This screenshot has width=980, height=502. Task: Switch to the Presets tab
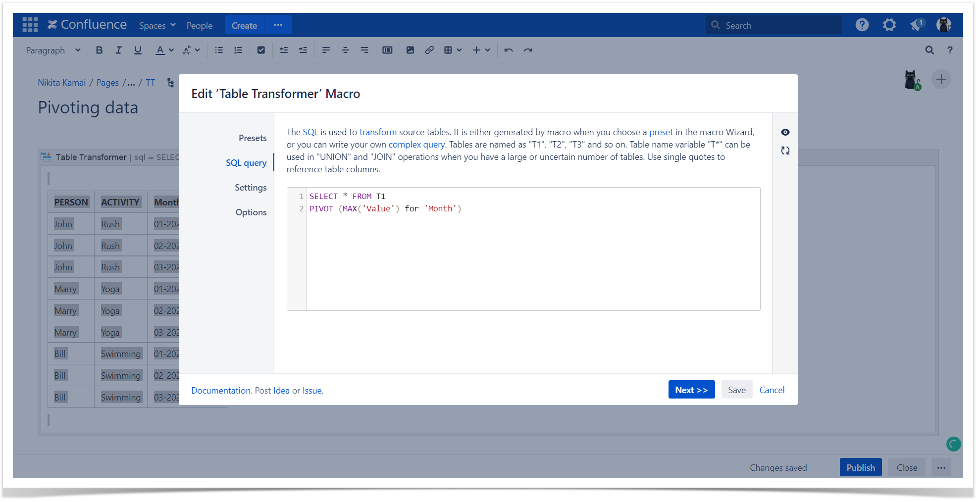[252, 138]
